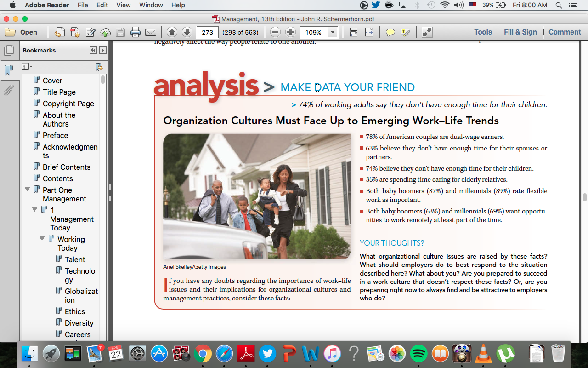Open the Diversity bookmark
This screenshot has height=368, width=588.
pos(79,323)
